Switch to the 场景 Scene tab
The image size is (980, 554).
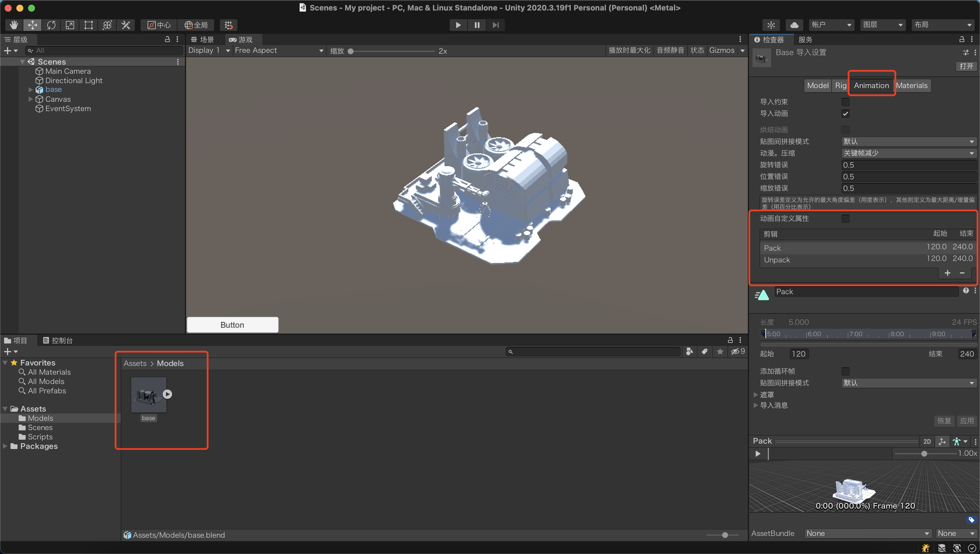[202, 40]
